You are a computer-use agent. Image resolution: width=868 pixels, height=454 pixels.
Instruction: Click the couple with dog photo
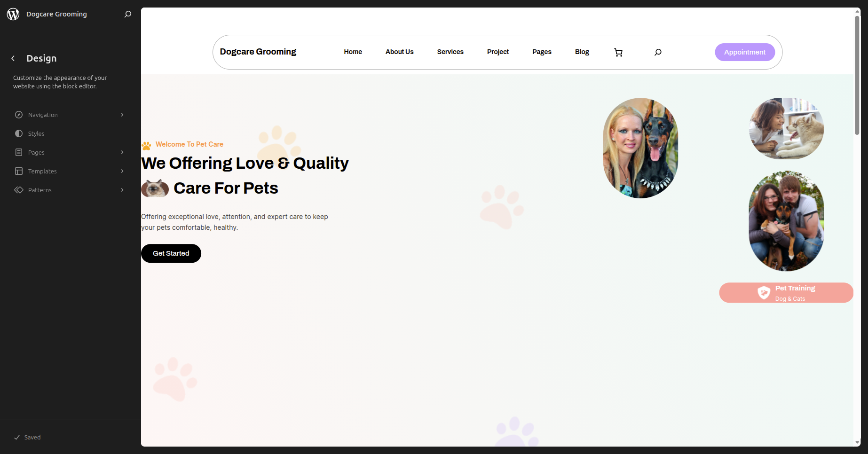pos(786,221)
